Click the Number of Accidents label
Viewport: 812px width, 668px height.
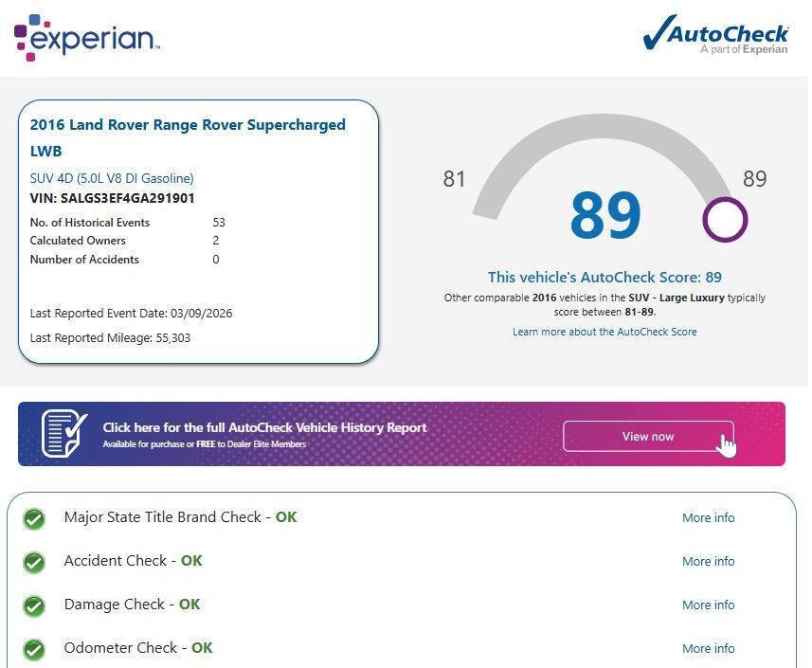click(84, 260)
